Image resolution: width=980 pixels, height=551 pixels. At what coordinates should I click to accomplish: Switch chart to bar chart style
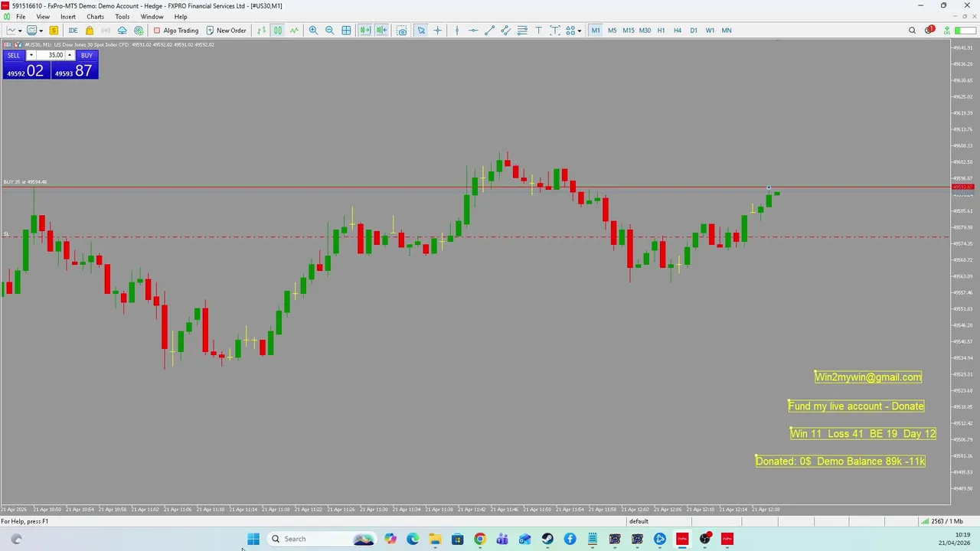point(261,31)
